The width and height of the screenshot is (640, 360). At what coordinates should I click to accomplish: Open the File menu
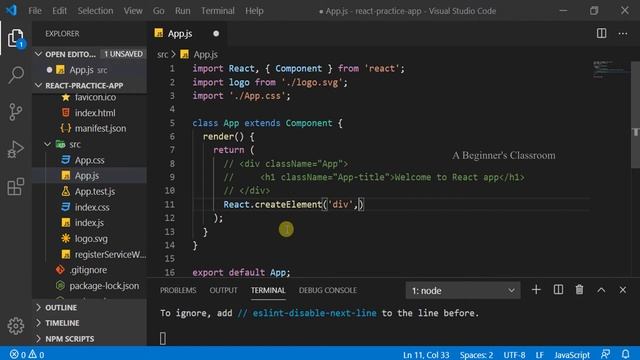35,11
